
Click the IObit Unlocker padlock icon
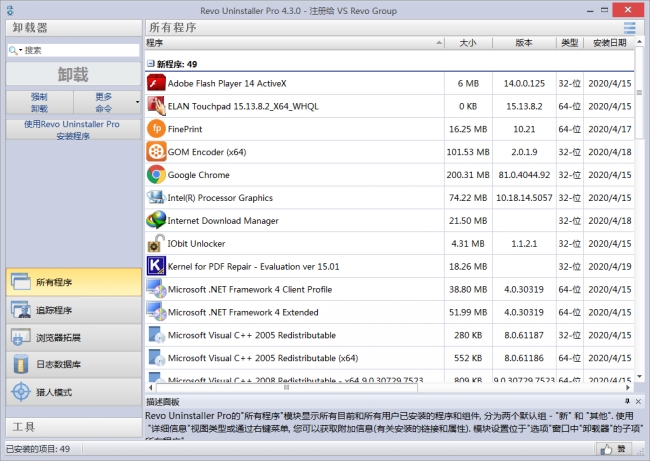coord(156,243)
